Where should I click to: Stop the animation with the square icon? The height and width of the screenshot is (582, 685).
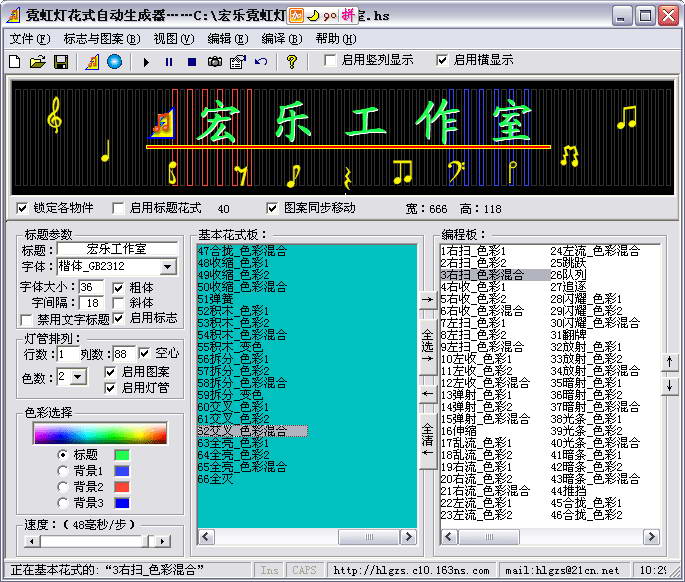tap(191, 62)
